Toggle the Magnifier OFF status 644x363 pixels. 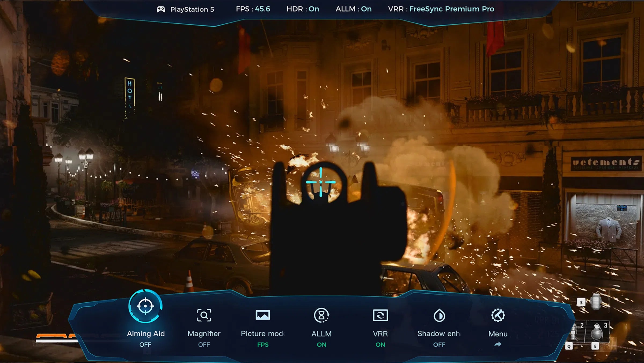tap(204, 344)
